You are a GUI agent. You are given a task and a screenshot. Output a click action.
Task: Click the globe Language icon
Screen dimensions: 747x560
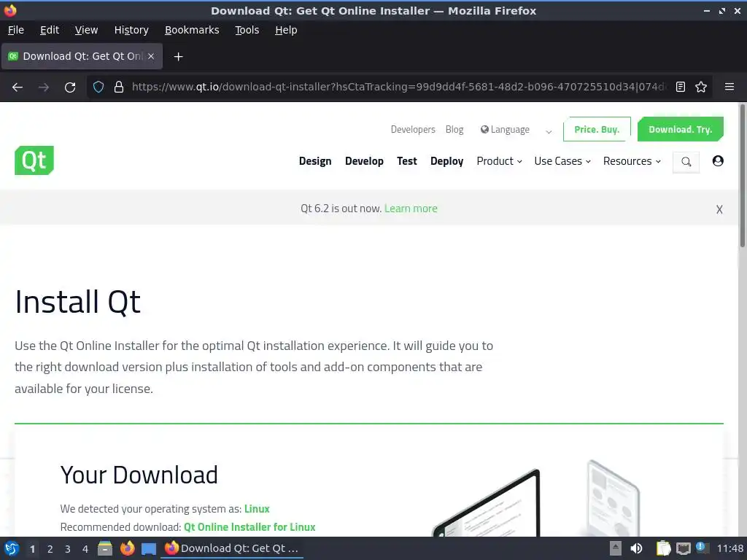pos(484,130)
